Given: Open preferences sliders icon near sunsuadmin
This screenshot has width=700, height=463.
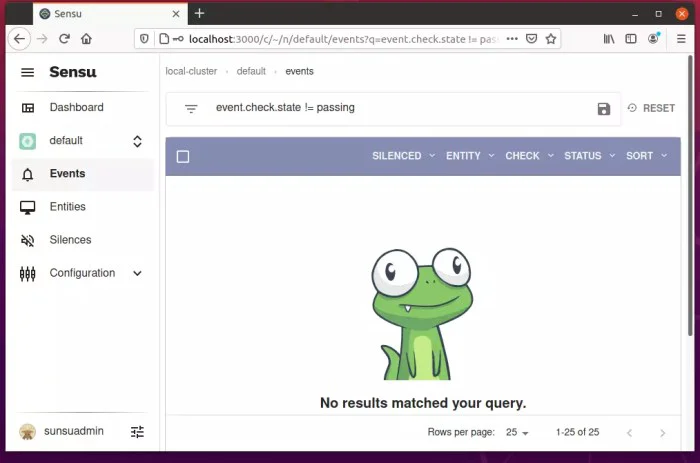Looking at the screenshot, I should (137, 432).
